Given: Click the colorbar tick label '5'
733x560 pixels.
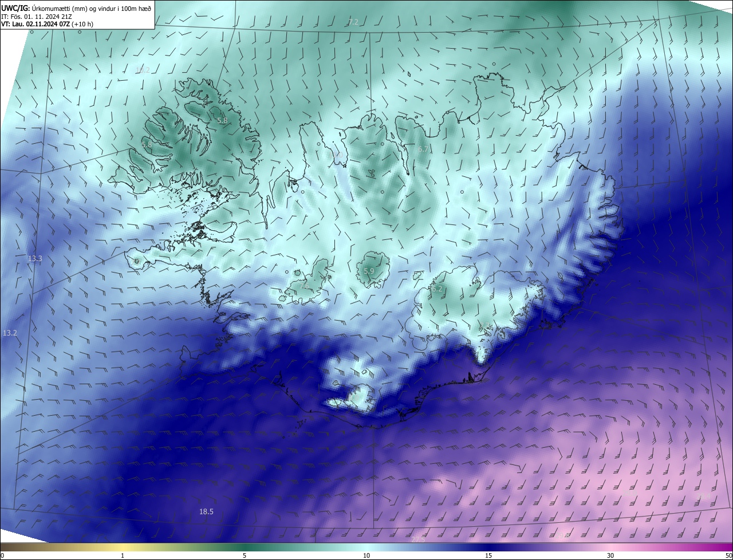Looking at the screenshot, I should 245,555.
